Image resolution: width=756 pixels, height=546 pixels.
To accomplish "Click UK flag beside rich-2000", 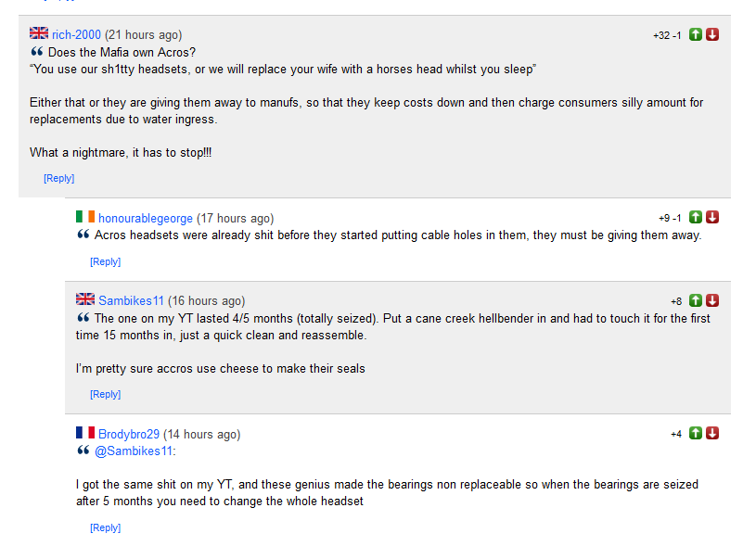I will click(x=39, y=32).
